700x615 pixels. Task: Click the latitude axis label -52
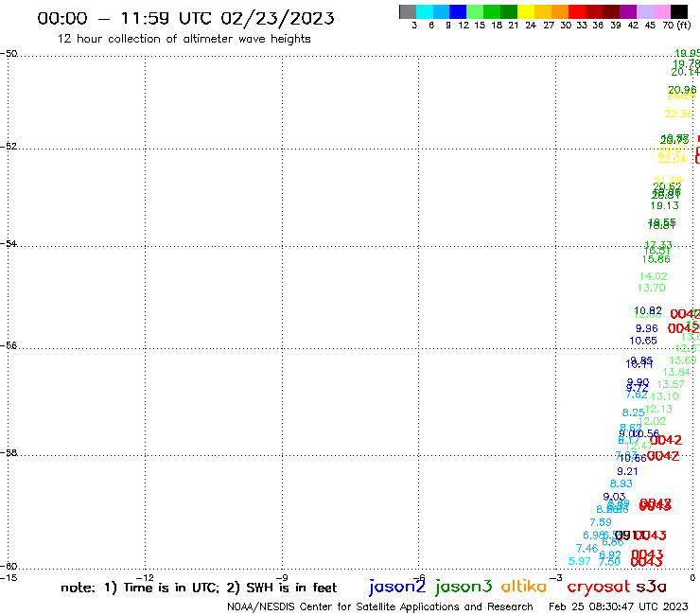tap(9, 147)
